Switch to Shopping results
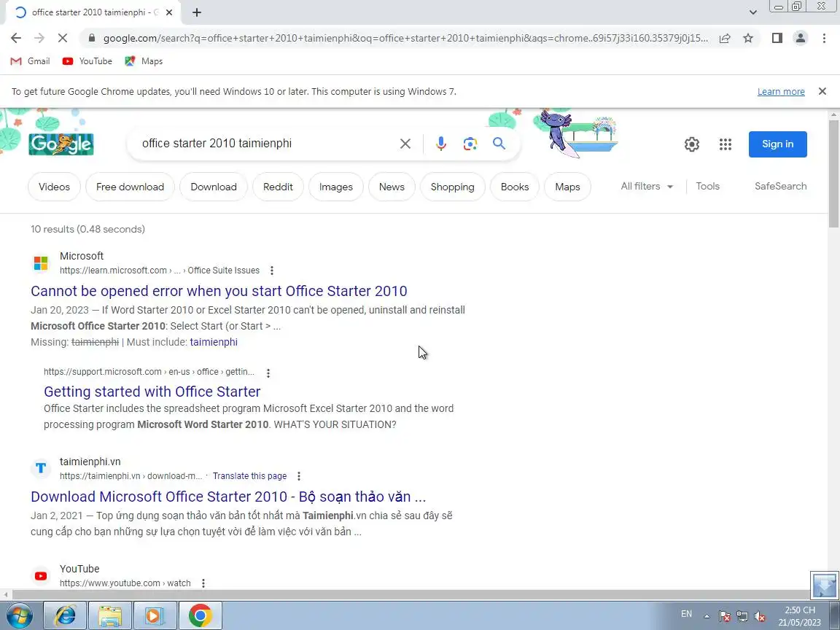The width and height of the screenshot is (840, 630). 453,187
